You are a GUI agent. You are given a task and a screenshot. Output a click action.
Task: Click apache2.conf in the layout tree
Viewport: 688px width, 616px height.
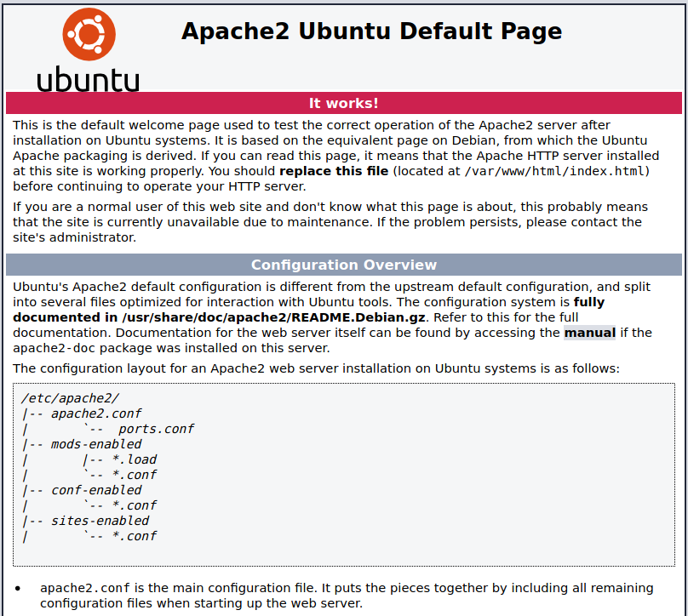pos(96,414)
